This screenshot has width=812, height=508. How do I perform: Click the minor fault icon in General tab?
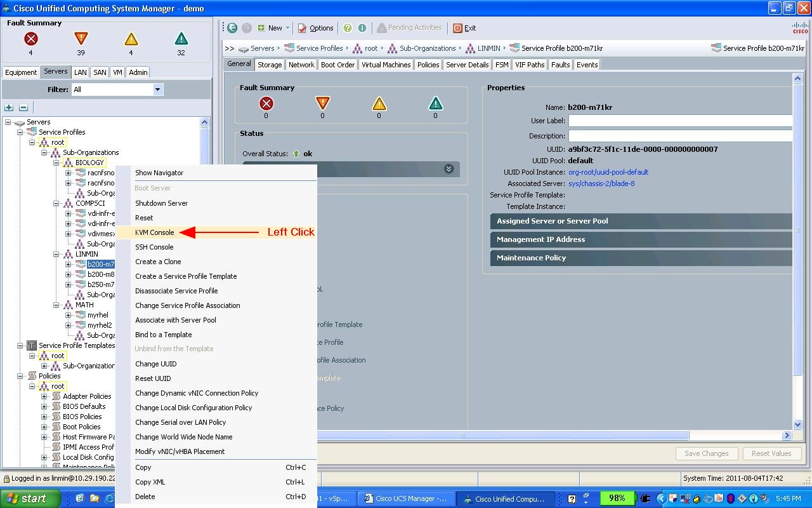379,104
